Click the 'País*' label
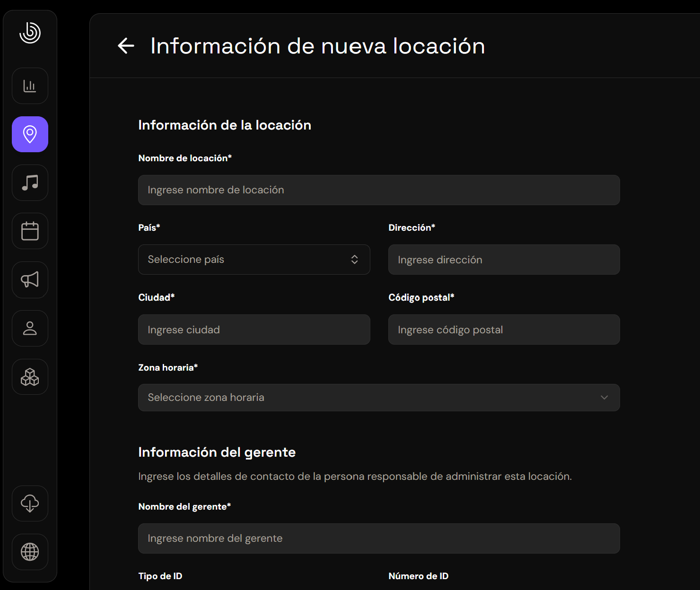The height and width of the screenshot is (590, 700). click(x=149, y=227)
